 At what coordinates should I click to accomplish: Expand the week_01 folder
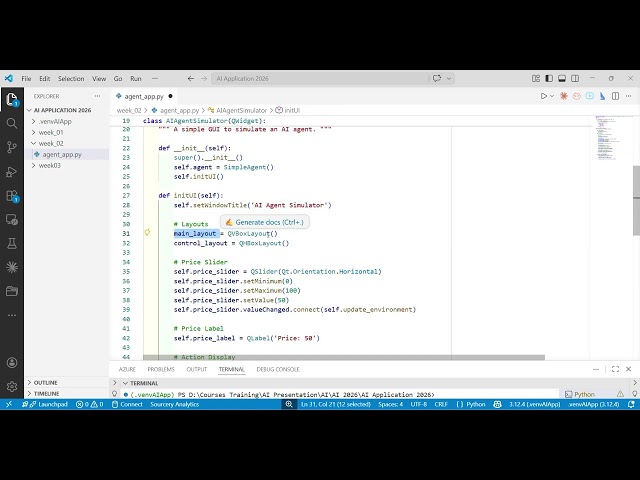point(33,132)
